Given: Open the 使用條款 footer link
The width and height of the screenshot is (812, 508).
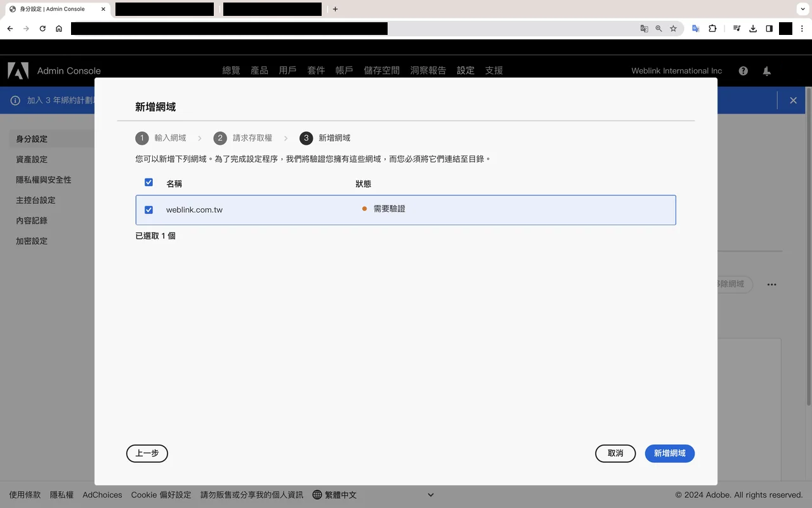Looking at the screenshot, I should click(25, 495).
